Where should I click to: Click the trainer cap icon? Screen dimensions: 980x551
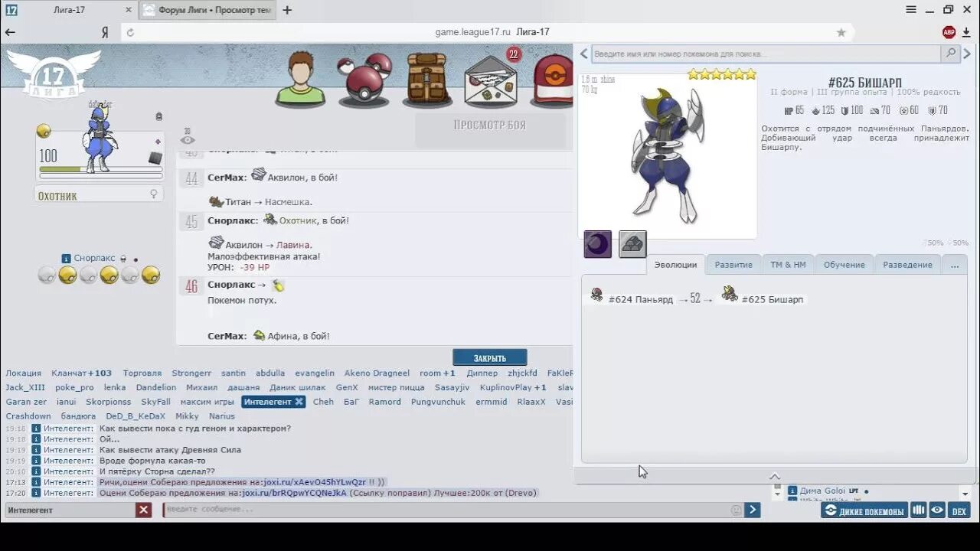click(x=553, y=79)
